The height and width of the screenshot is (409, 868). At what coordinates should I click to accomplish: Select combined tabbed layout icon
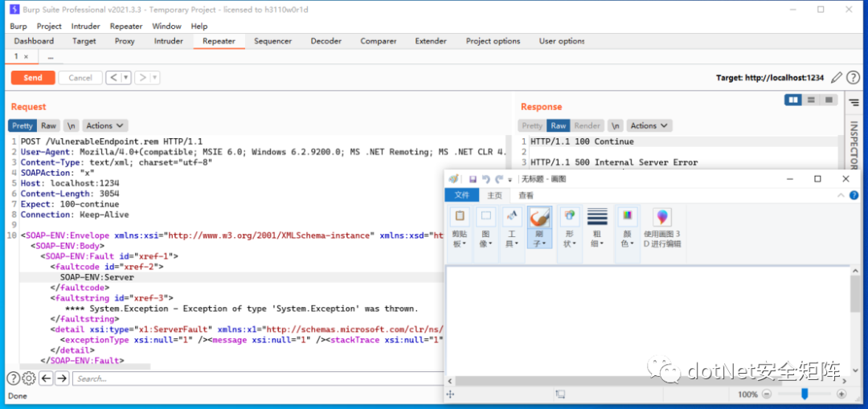click(829, 100)
